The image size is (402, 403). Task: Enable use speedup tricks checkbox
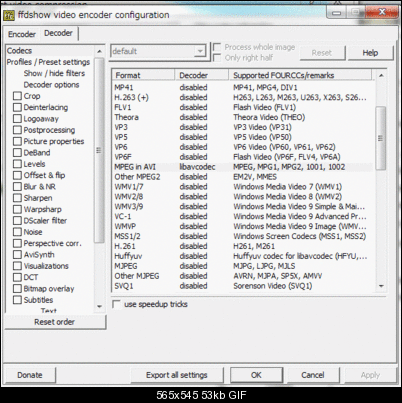pyautogui.click(x=117, y=304)
